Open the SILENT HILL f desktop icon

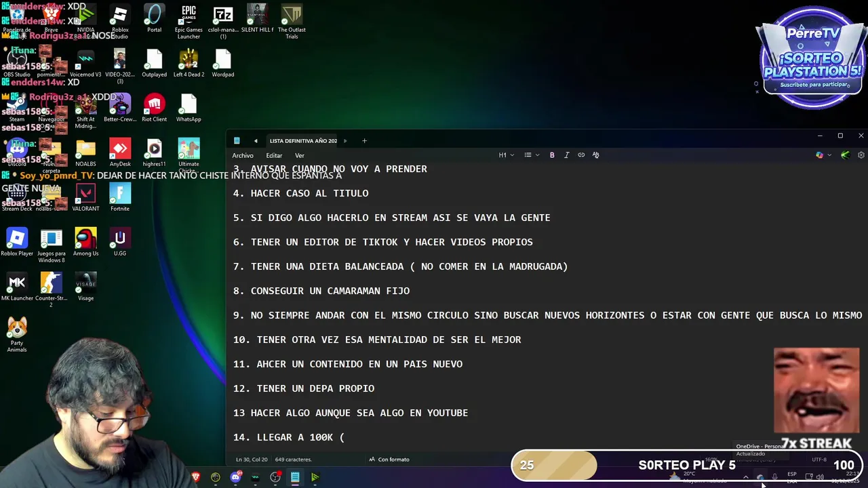257,19
